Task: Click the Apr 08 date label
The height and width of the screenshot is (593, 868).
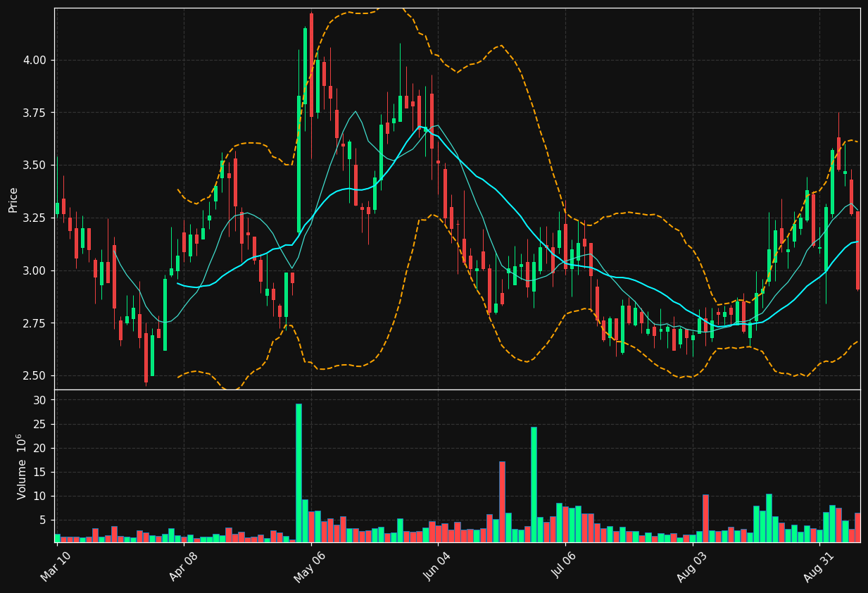Action: tap(182, 566)
